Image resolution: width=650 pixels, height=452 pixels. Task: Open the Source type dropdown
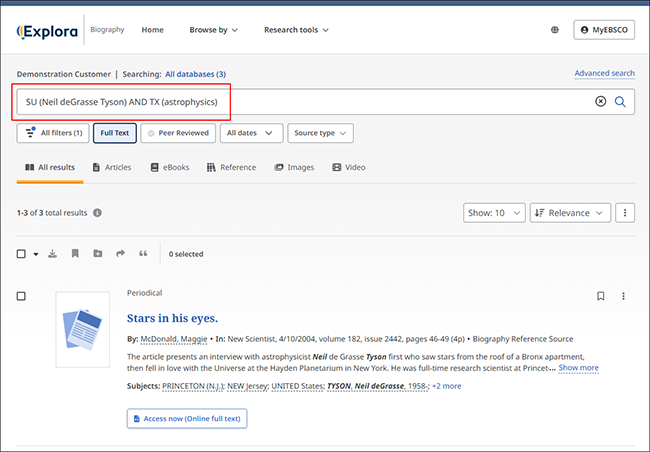320,133
